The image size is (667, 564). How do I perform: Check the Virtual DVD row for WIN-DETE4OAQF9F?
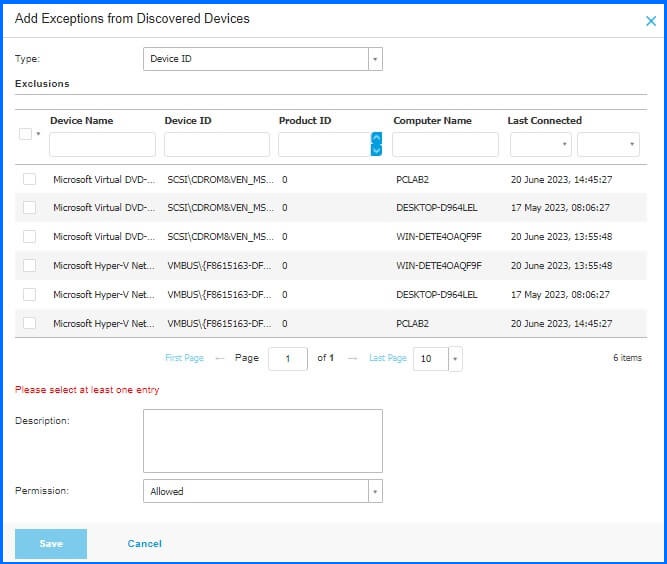click(x=29, y=236)
